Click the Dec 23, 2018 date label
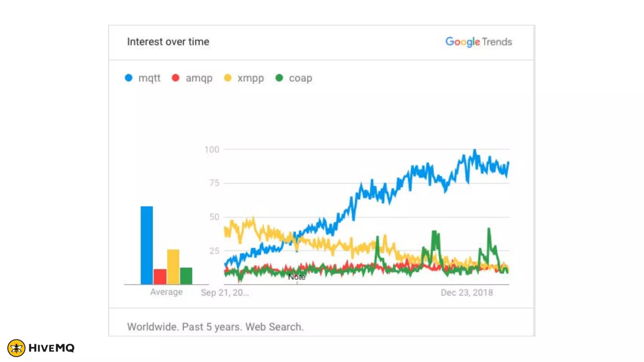Viewport: 644px width, 362px height. (x=467, y=293)
